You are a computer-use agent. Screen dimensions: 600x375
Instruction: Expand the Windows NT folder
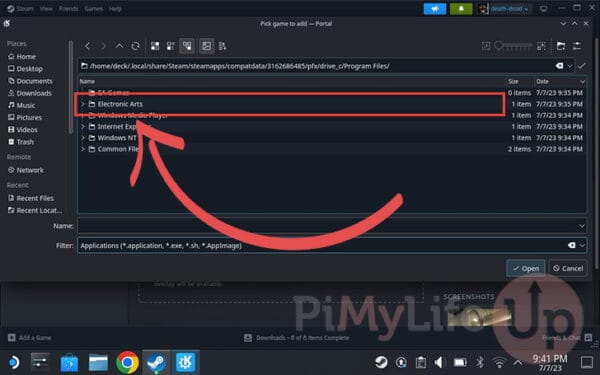83,138
